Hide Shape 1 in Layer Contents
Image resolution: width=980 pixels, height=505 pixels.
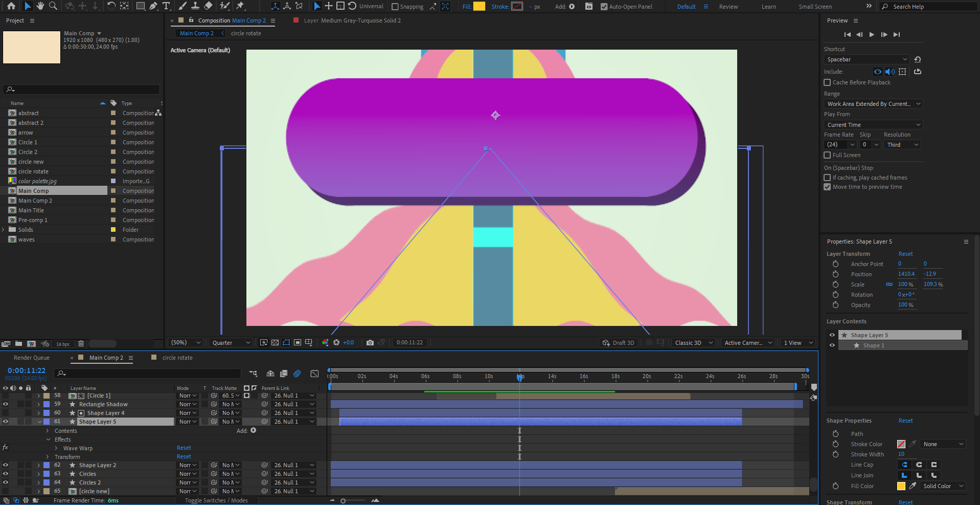pos(832,345)
